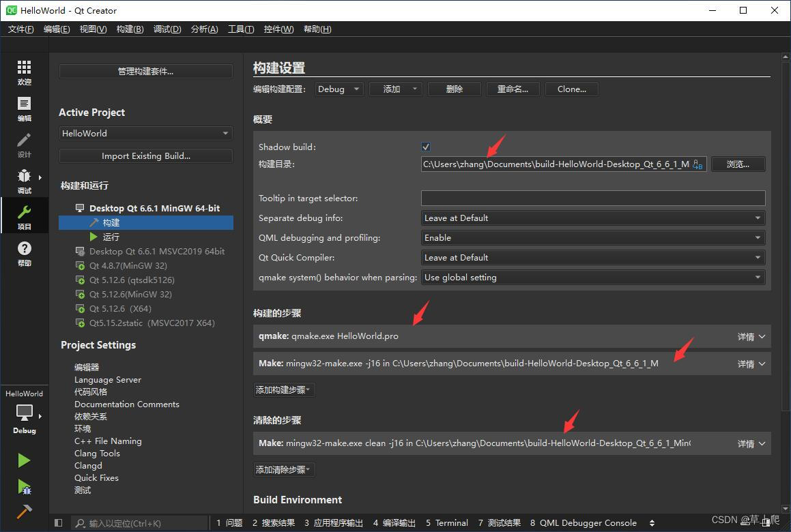Switch to Edit (编辑) mode

point(24,109)
